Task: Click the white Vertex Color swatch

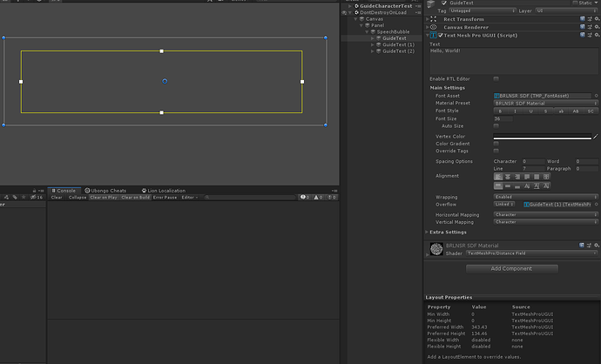Action: 542,137
